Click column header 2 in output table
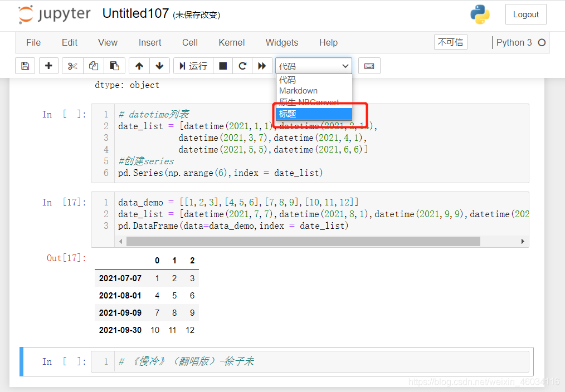The image size is (565, 392). (x=192, y=261)
